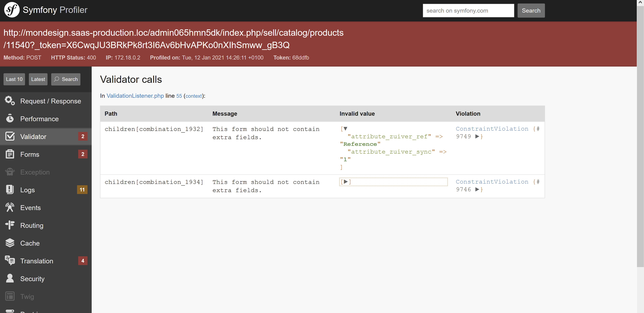The height and width of the screenshot is (313, 644).
Task: Expand ConstraintViolation #9749 details
Action: click(477, 136)
